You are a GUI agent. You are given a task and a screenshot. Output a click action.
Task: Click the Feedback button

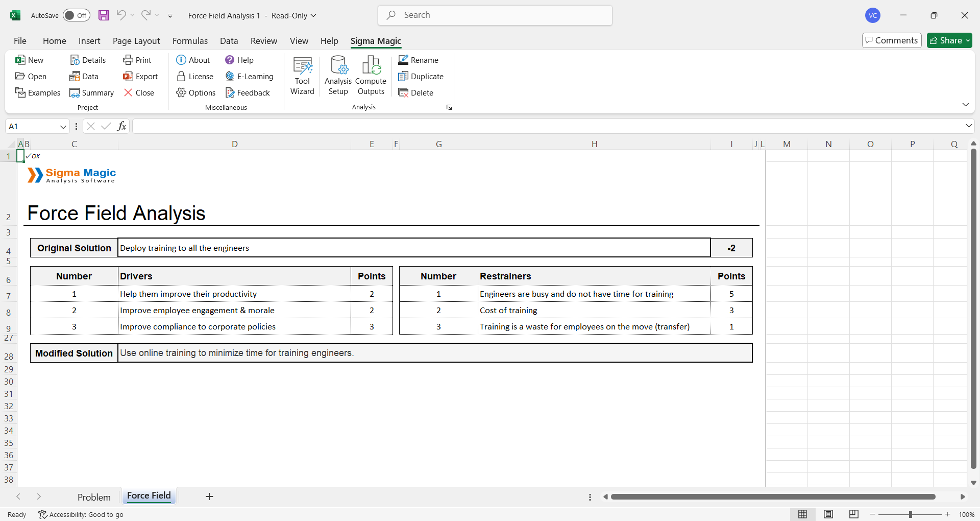(x=248, y=93)
